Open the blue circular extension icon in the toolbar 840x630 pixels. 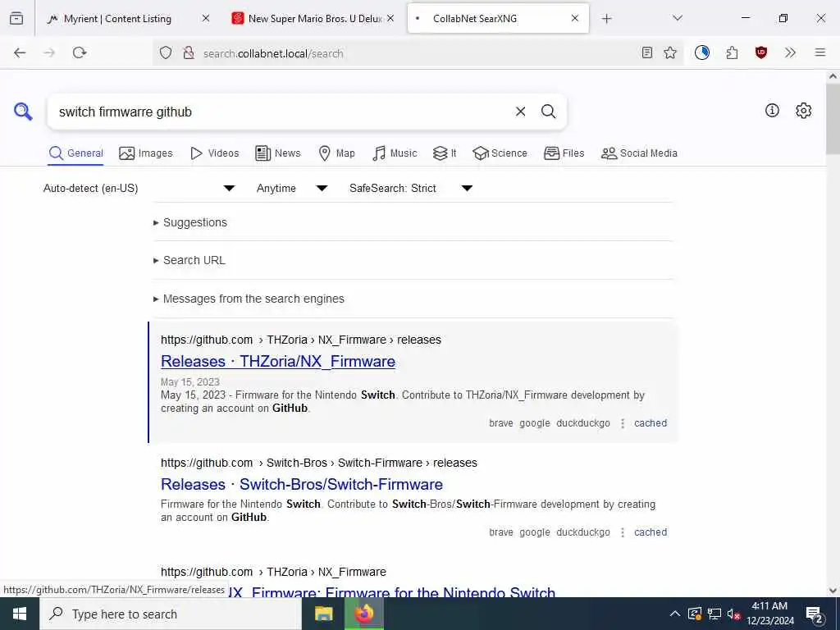702,52
